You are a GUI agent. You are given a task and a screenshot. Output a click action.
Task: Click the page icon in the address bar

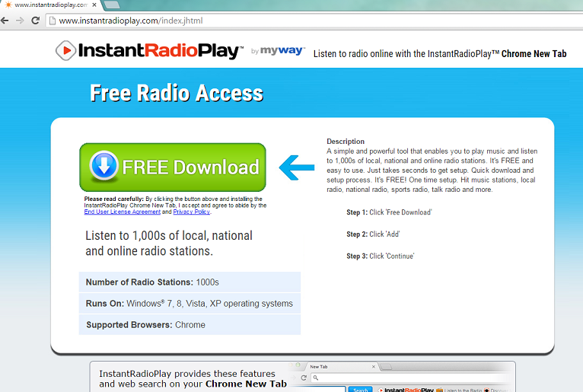point(53,21)
